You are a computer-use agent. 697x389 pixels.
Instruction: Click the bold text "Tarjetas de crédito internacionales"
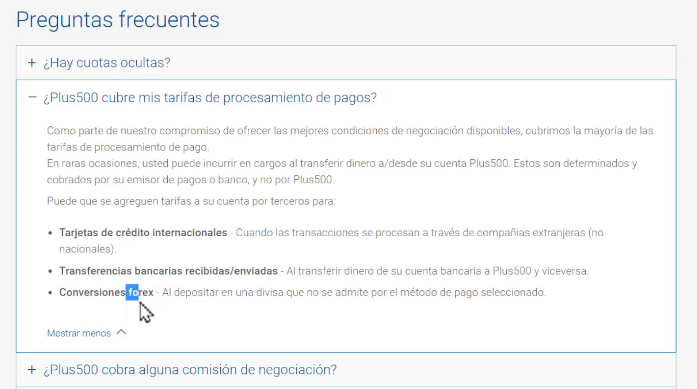coord(143,233)
